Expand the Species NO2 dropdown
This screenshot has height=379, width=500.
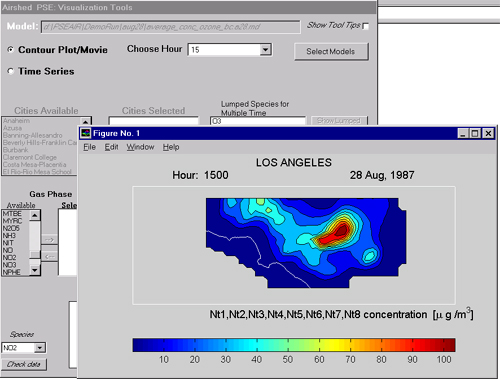(x=40, y=348)
